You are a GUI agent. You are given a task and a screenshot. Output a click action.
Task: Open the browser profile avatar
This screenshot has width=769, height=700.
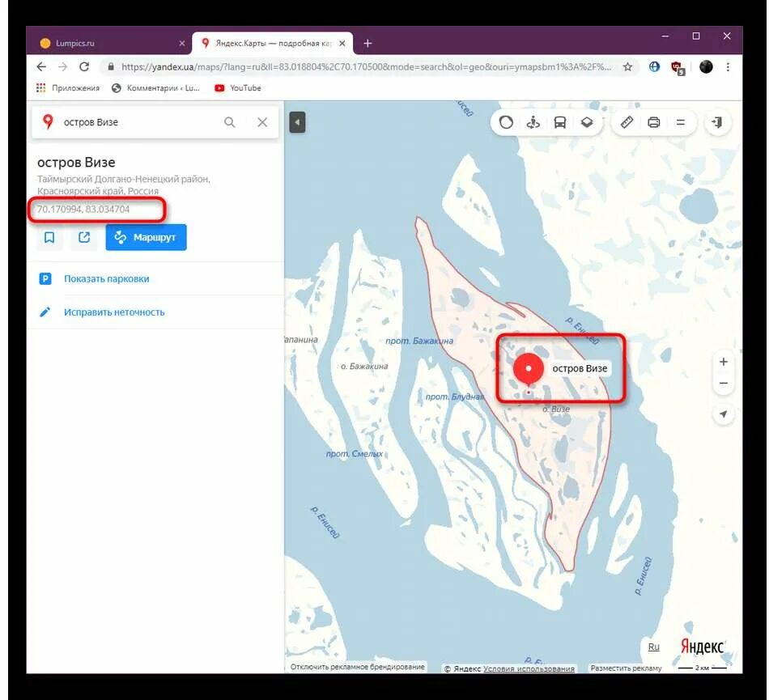point(706,66)
